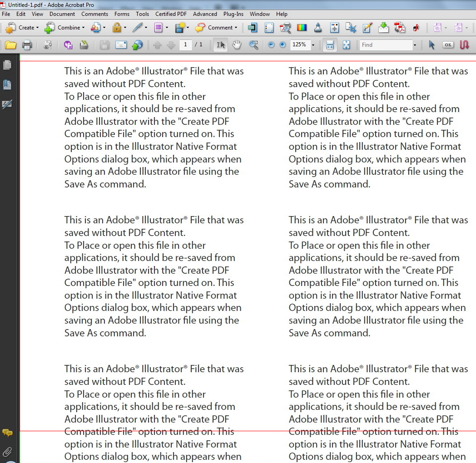This screenshot has height=463, width=476.
Task: Click the Set Page Boxes crosshair icon
Action: 334,28
